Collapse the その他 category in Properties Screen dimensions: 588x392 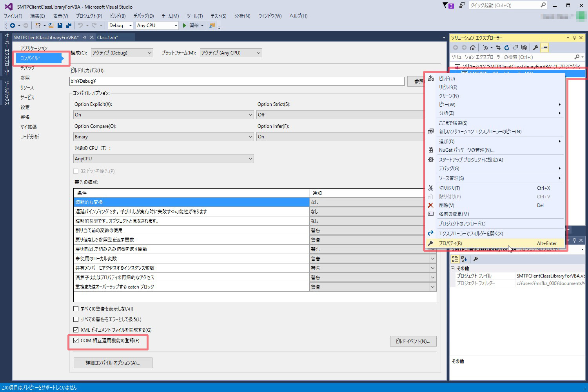(x=453, y=269)
